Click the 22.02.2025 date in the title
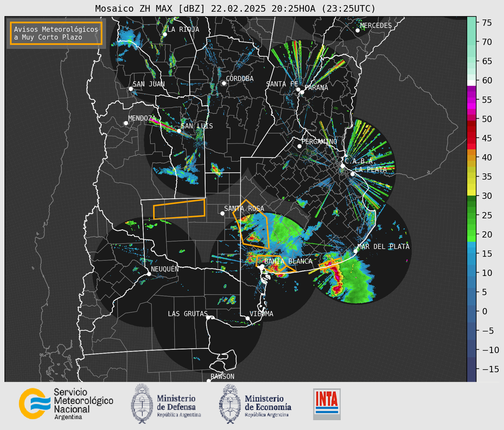 tap(238, 9)
